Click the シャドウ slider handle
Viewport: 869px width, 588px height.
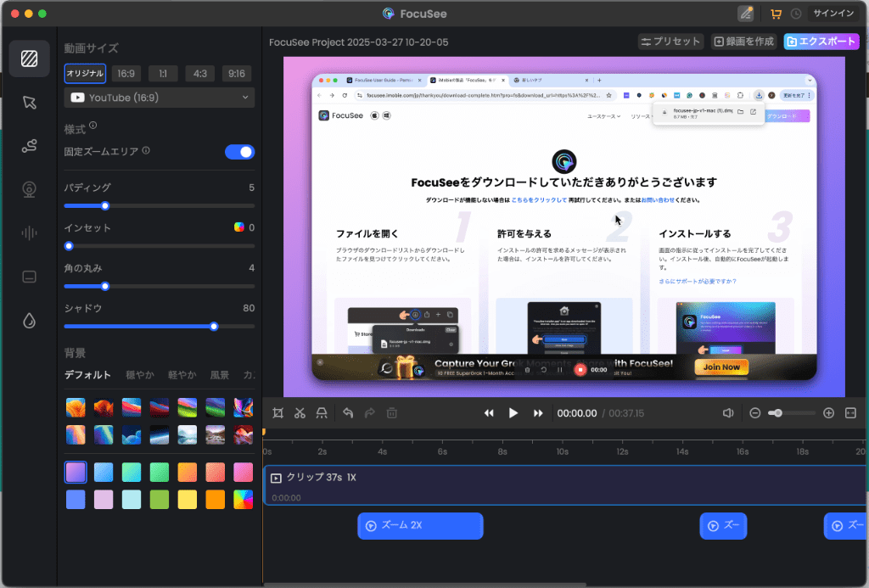(x=214, y=327)
